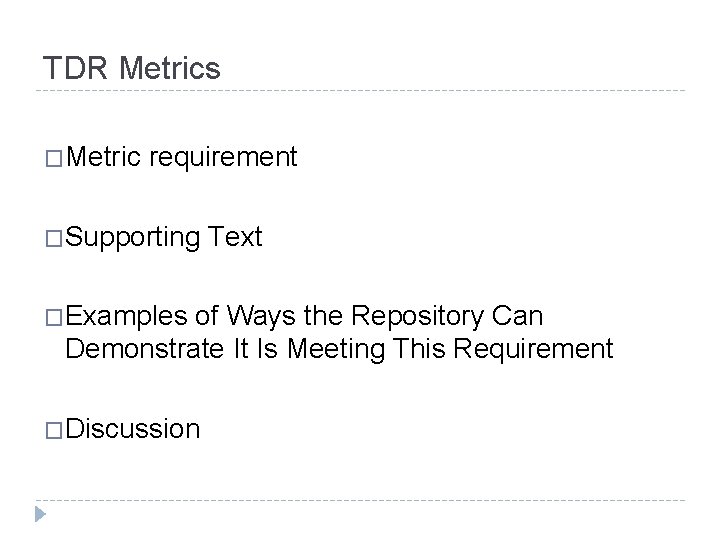Click the word "Can" ending the third bullet's first line

click(519, 317)
